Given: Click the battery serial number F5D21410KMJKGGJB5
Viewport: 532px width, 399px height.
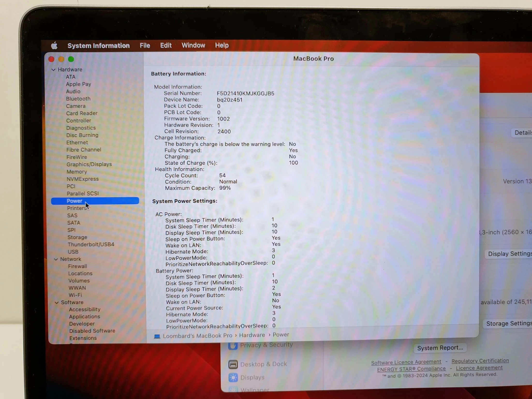Looking at the screenshot, I should pos(245,94).
